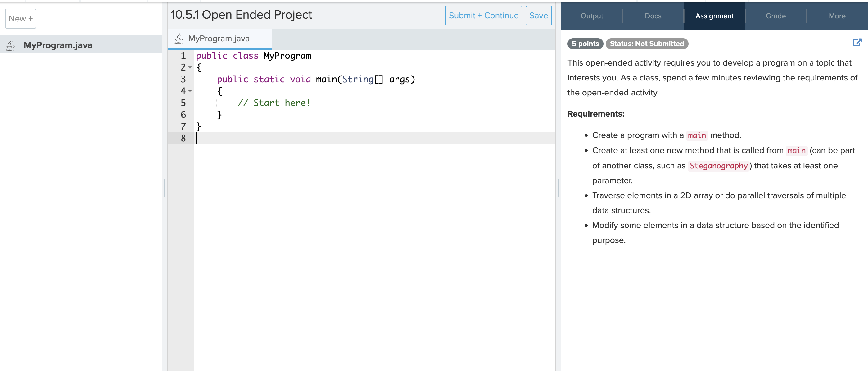Click Submit + Continue button
The width and height of the screenshot is (868, 371).
(x=484, y=16)
